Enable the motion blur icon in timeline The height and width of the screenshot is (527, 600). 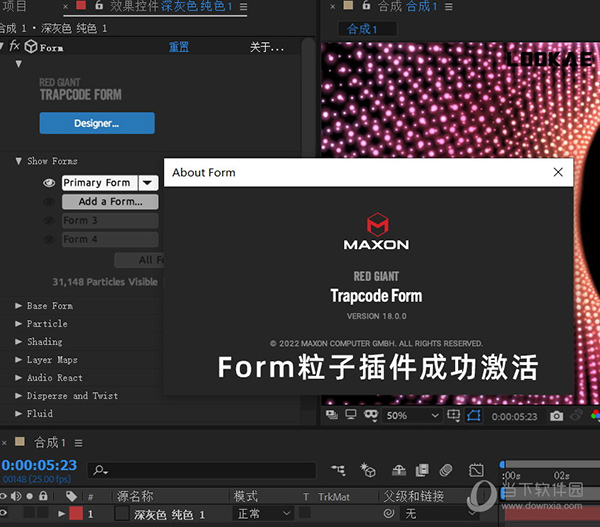point(446,470)
